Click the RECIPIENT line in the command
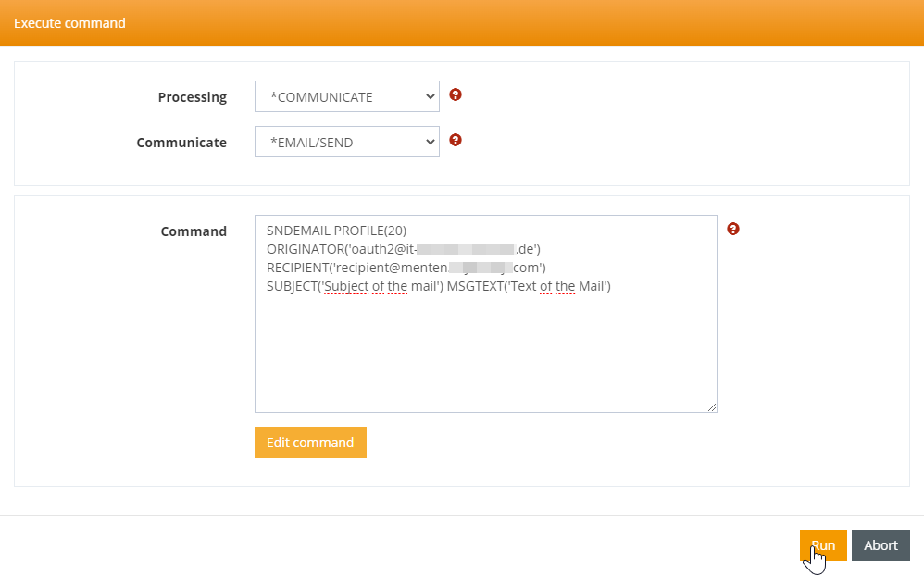The width and height of the screenshot is (924, 575). [406, 268]
